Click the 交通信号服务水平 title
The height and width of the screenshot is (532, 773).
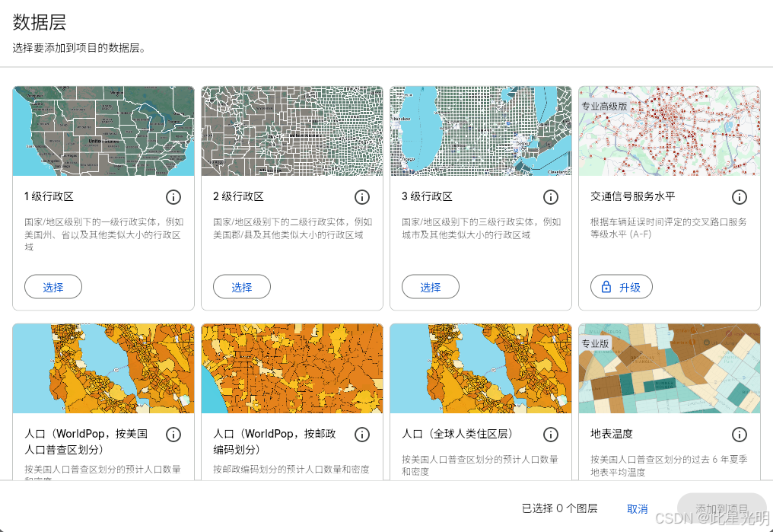click(632, 196)
